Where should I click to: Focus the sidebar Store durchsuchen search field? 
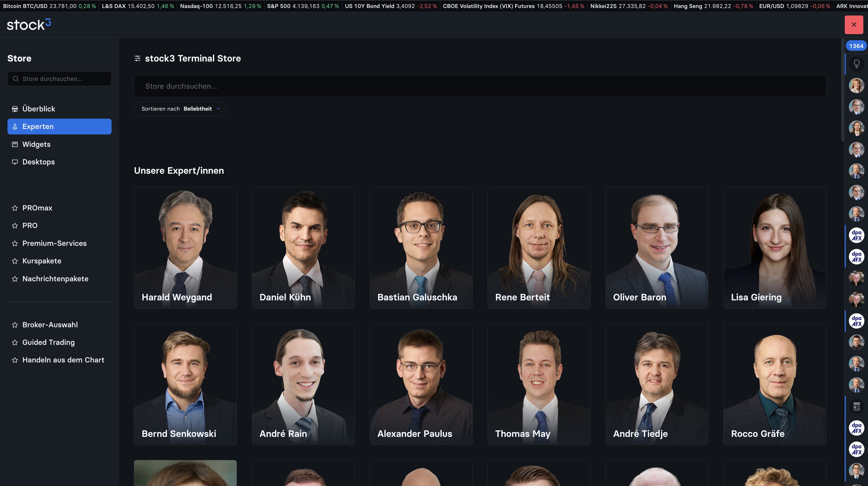point(59,79)
